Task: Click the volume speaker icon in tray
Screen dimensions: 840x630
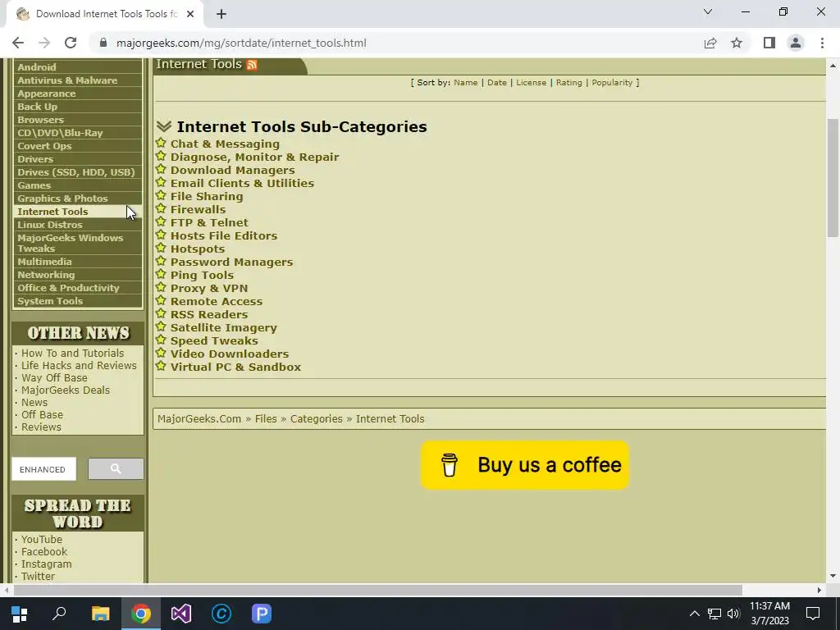Action: pyautogui.click(x=733, y=614)
